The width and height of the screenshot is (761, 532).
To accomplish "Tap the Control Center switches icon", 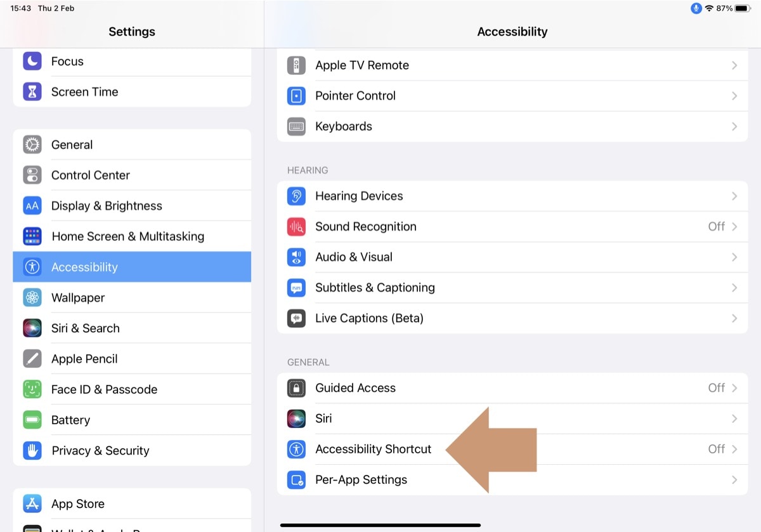I will coord(32,175).
